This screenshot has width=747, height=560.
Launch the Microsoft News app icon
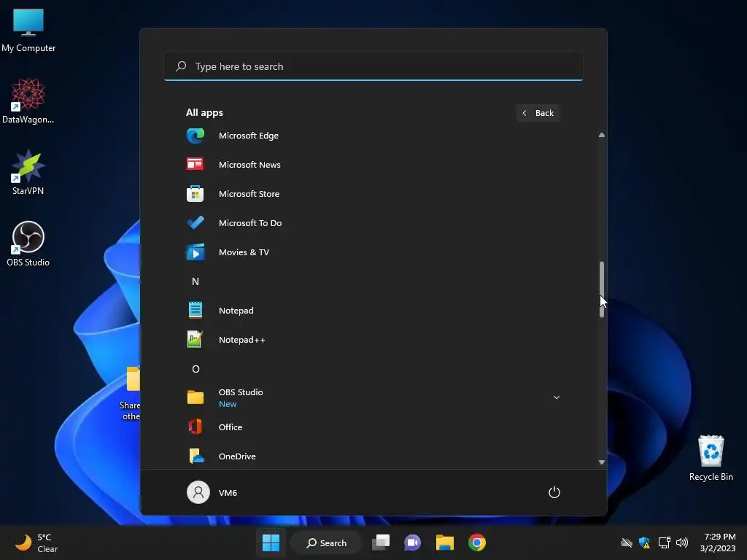click(195, 164)
